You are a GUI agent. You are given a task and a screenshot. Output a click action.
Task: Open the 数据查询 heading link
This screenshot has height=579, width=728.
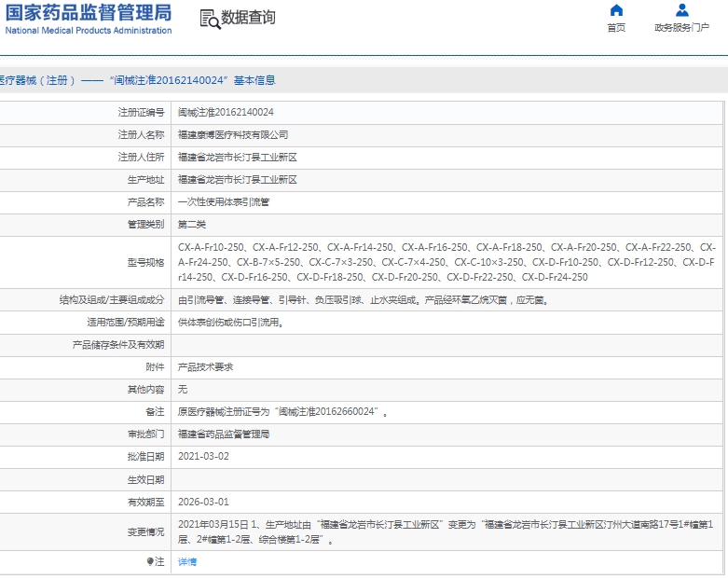[248, 18]
